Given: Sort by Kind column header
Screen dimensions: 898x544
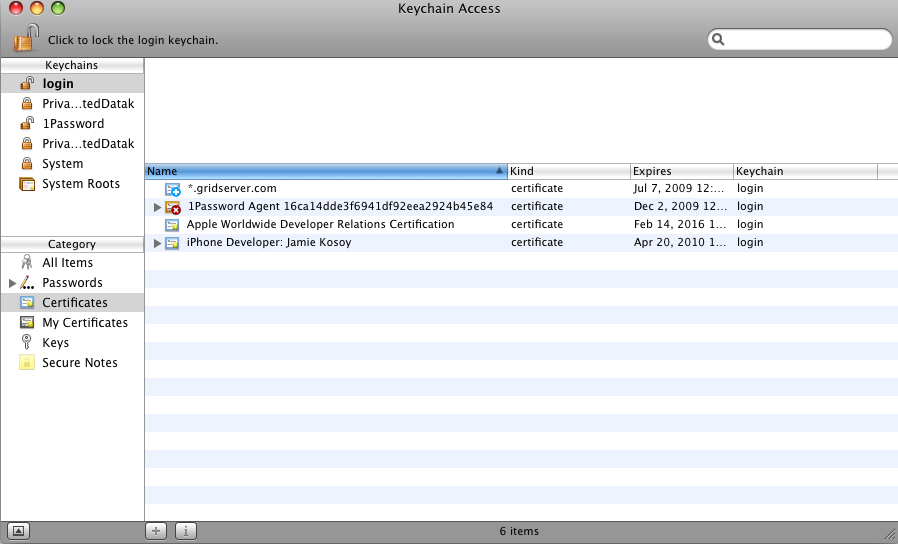Looking at the screenshot, I should pos(568,171).
